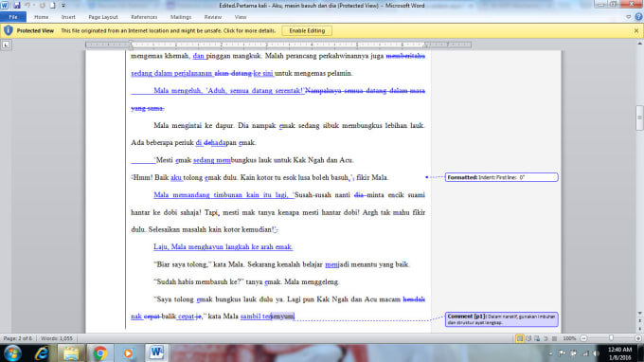Click the Word taskbar button
This screenshot has width=644, height=362.
[x=156, y=353]
